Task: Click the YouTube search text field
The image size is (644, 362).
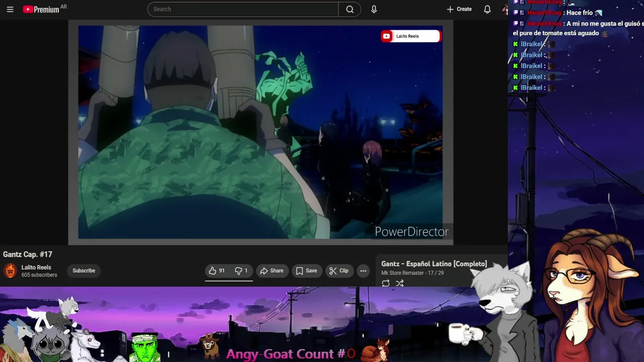Action: click(x=243, y=9)
